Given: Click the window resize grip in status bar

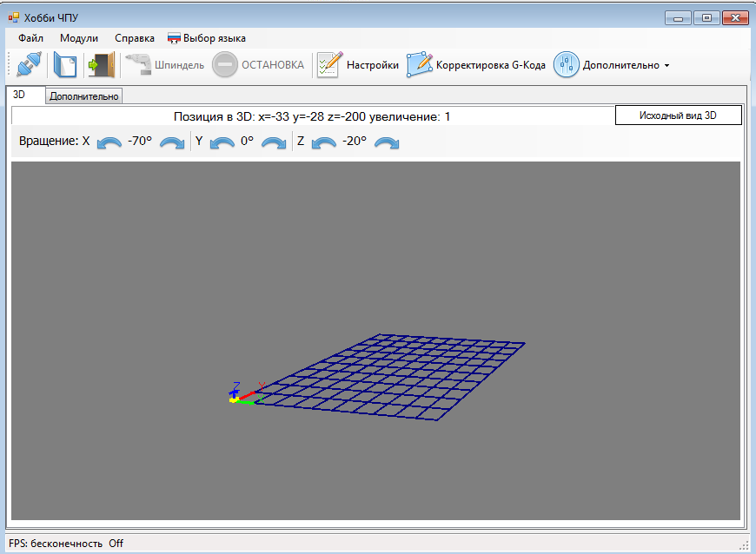Looking at the screenshot, I should coord(744,544).
